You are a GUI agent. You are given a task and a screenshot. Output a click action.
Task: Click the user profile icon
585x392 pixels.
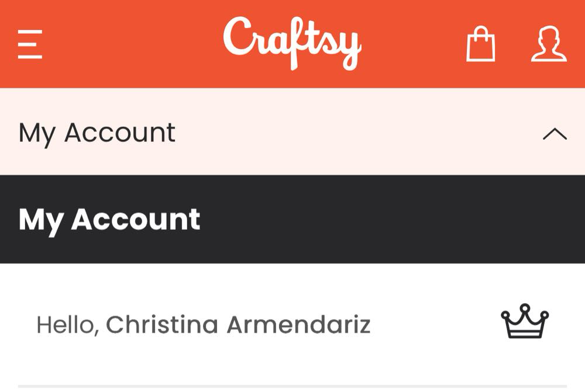(x=548, y=44)
